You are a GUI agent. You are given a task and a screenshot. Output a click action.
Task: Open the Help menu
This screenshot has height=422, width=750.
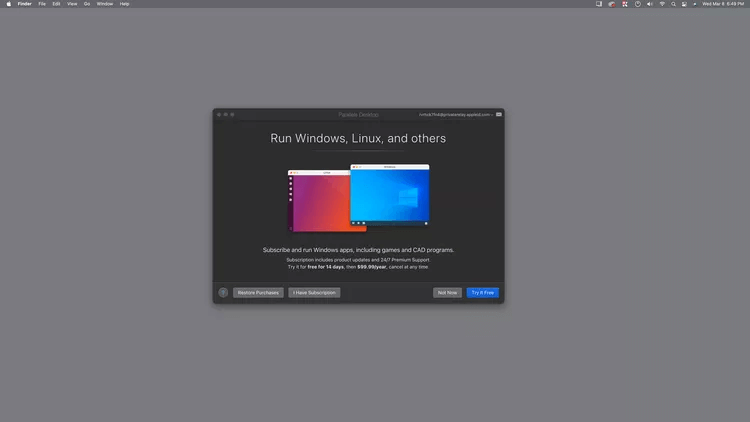[x=124, y=4]
